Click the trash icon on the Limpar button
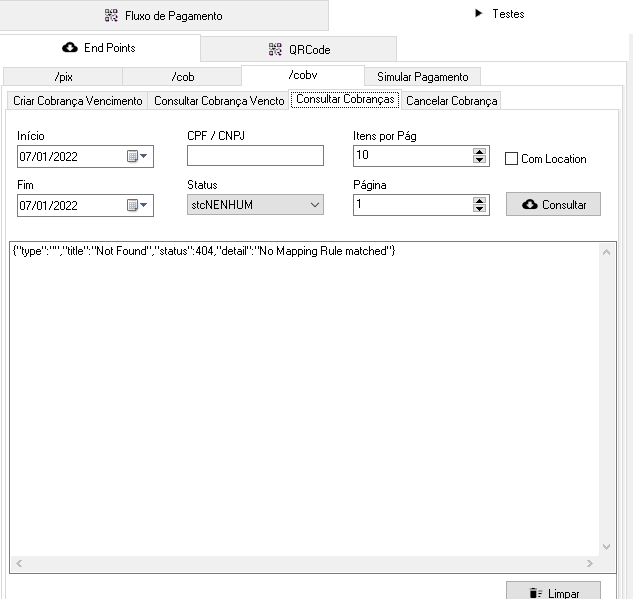This screenshot has width=633, height=599. (x=535, y=593)
